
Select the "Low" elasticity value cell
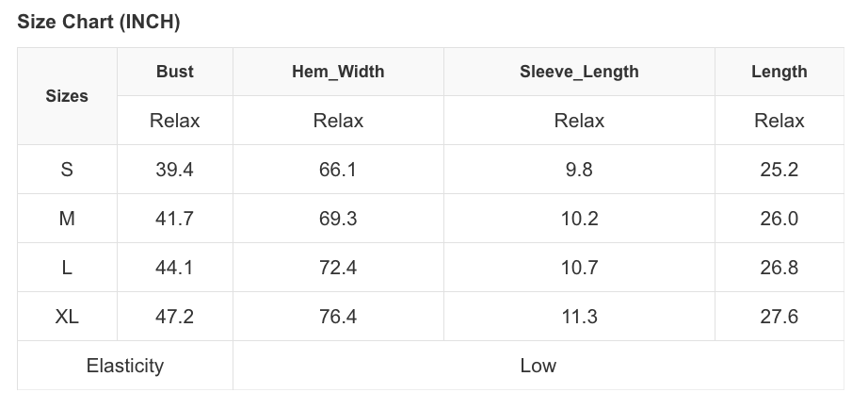pyautogui.click(x=538, y=366)
